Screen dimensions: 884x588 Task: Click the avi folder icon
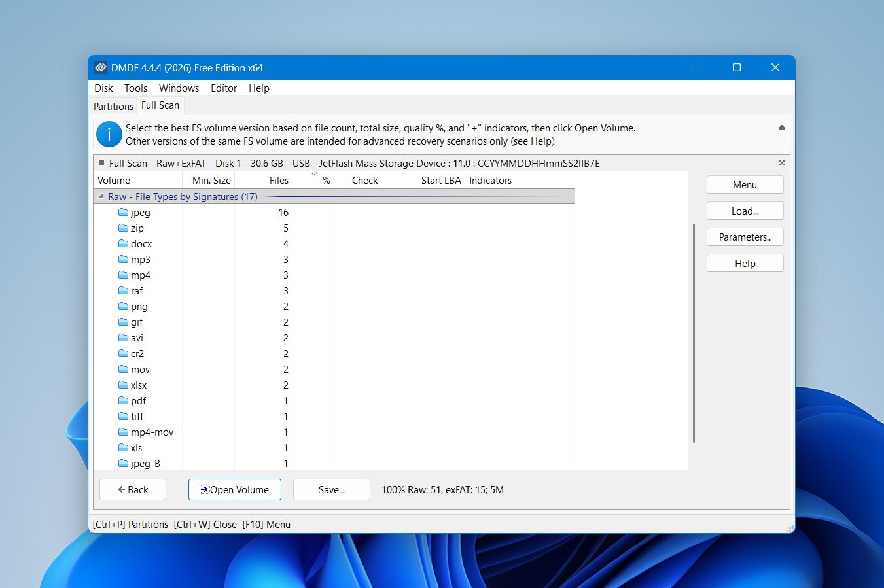123,337
